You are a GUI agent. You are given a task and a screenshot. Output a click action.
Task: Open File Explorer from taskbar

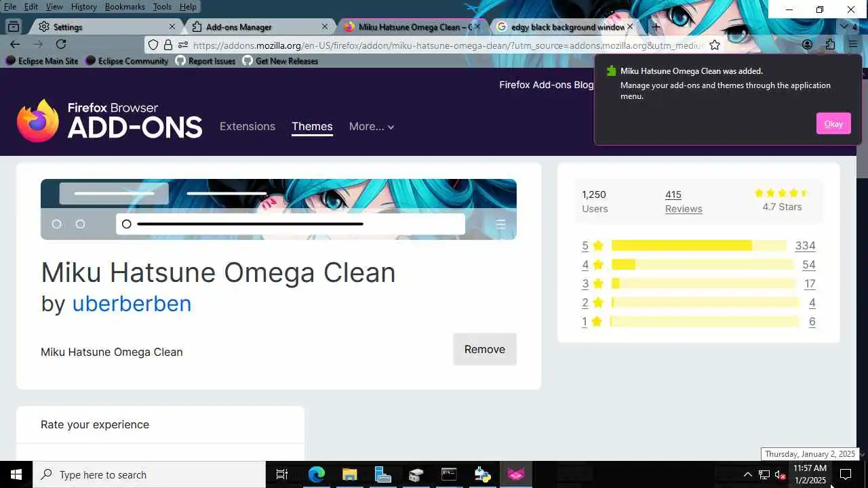[x=349, y=474]
